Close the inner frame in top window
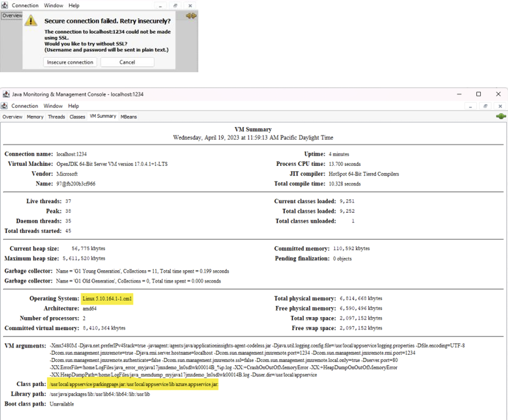The width and height of the screenshot is (508, 420). click(x=190, y=6)
